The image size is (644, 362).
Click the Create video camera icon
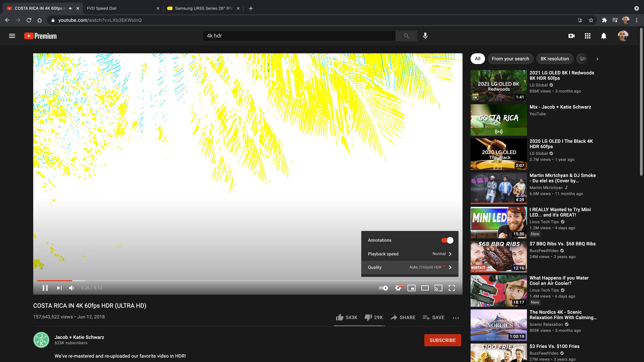coord(571,36)
